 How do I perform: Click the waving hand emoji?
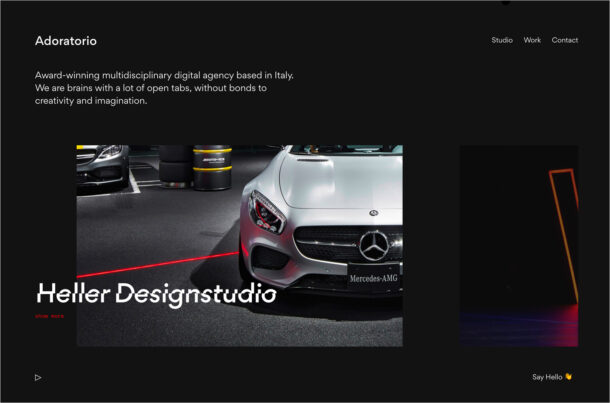click(568, 376)
